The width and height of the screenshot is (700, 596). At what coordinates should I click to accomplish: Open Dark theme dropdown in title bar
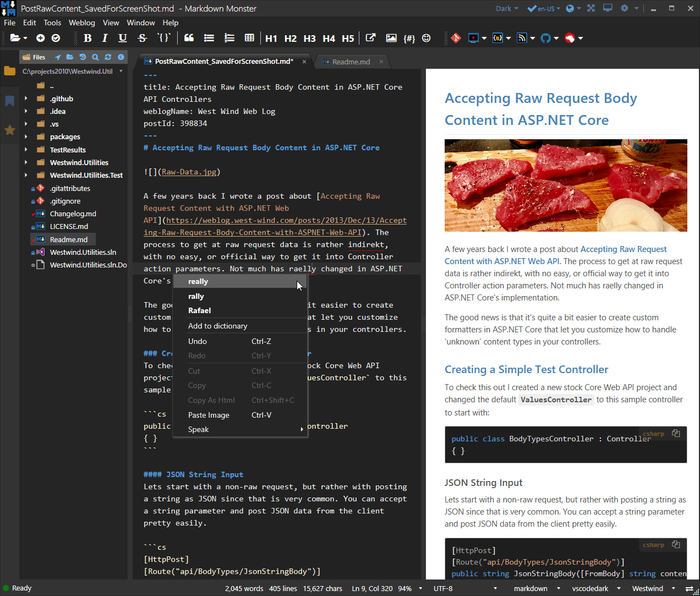coord(507,8)
